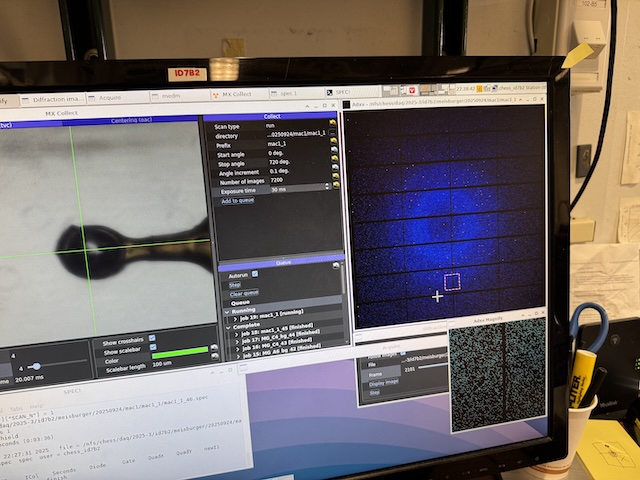Click the reset icon beside Start angle
Viewport: 640px width, 480px height.
click(x=334, y=150)
